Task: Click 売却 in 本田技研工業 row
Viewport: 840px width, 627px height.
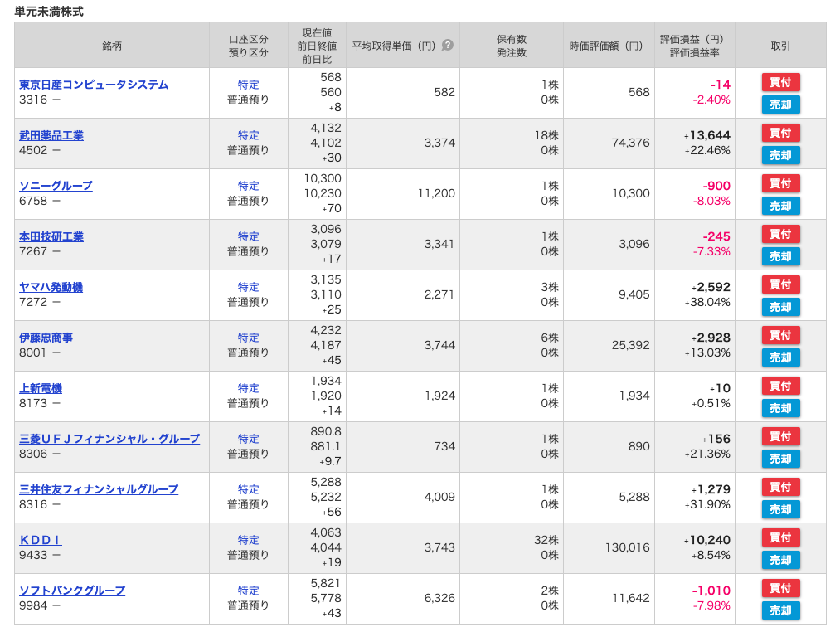Action: click(780, 256)
